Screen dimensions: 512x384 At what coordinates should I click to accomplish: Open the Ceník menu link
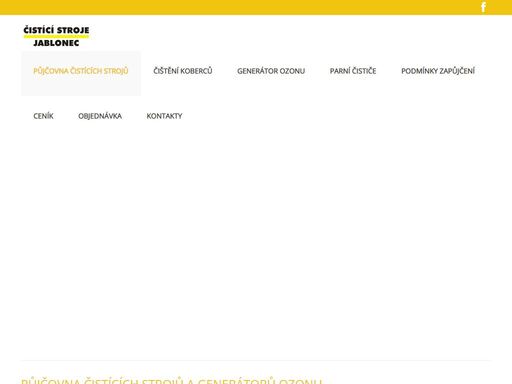coord(43,116)
